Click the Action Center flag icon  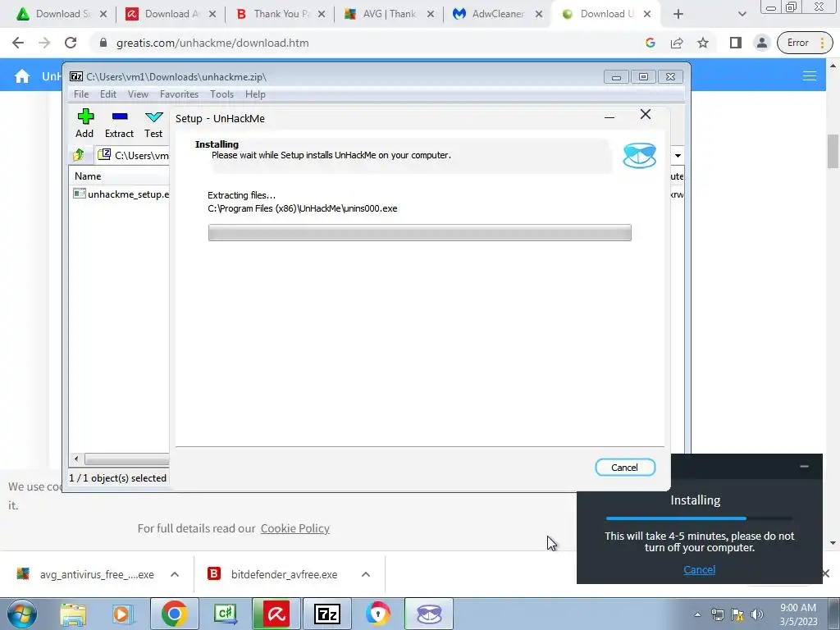(x=737, y=614)
